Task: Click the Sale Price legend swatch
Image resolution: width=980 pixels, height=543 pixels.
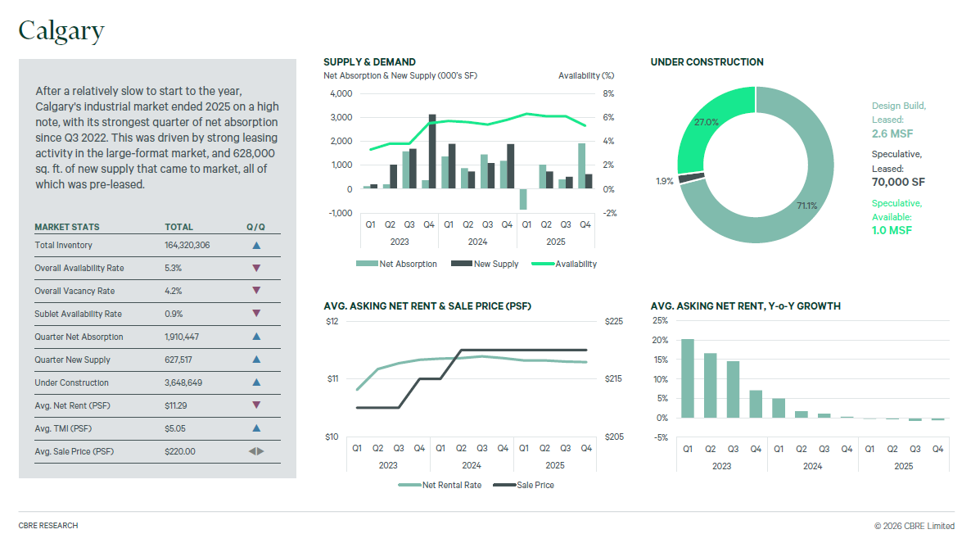Action: pyautogui.click(x=504, y=485)
